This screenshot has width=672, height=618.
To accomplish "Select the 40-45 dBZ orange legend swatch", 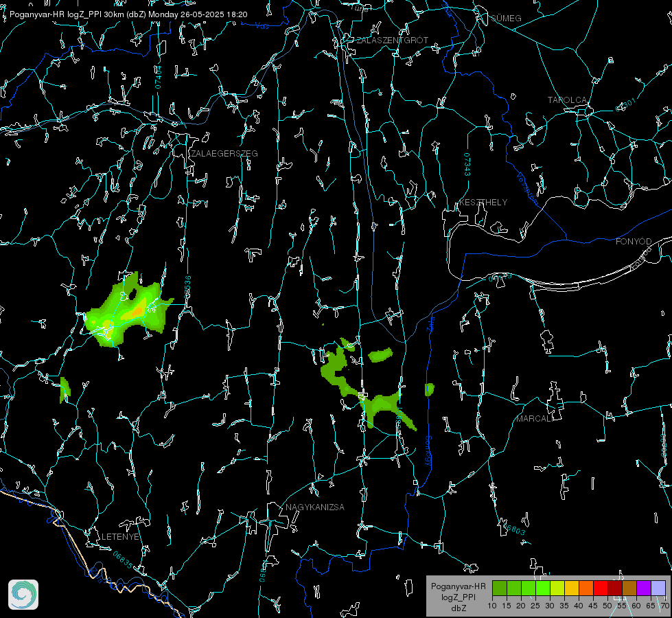I will (586, 588).
